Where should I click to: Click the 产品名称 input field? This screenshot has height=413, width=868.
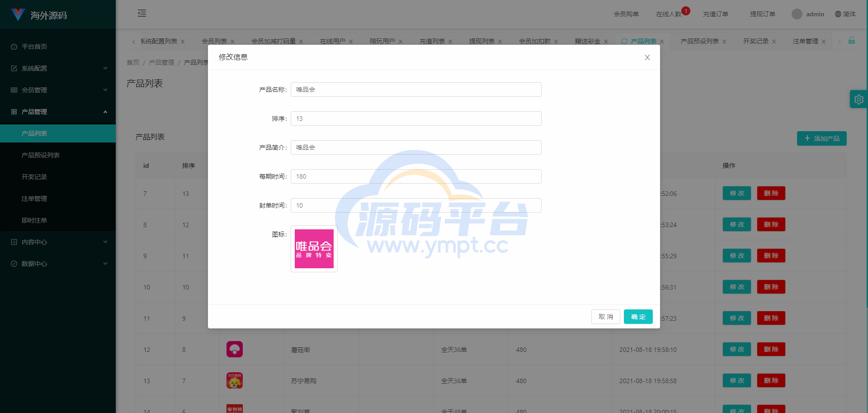(416, 90)
